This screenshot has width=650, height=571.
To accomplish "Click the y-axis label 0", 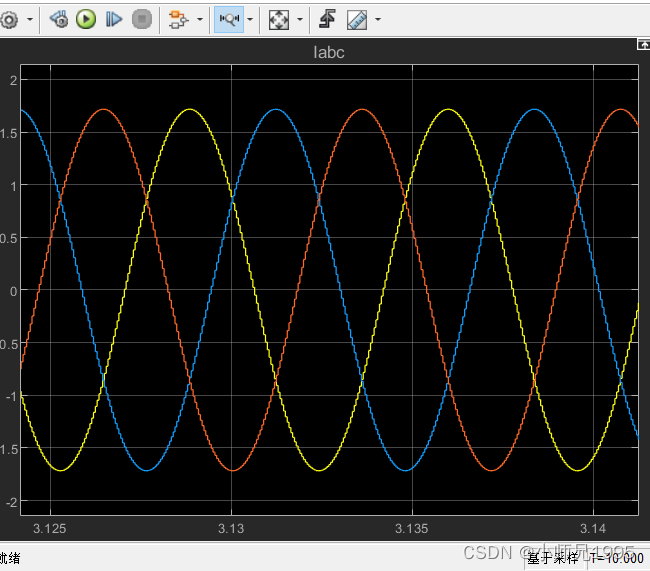I will tap(14, 291).
